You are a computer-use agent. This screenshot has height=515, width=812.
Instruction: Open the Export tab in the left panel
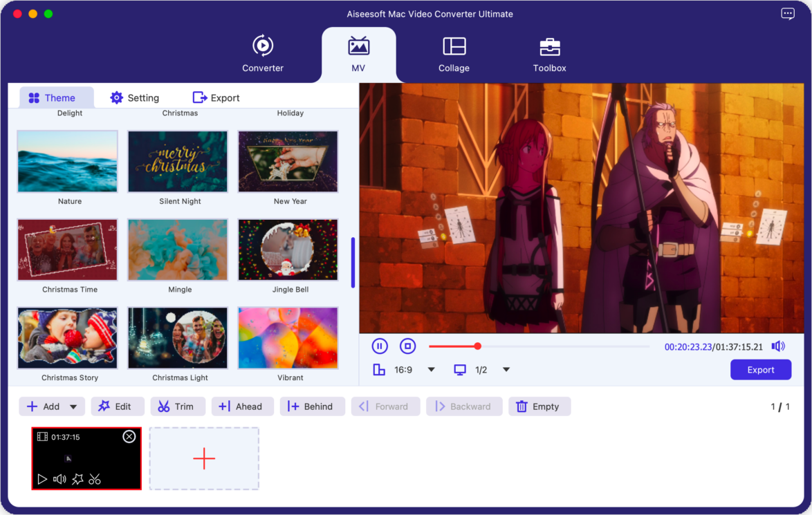[x=216, y=98]
